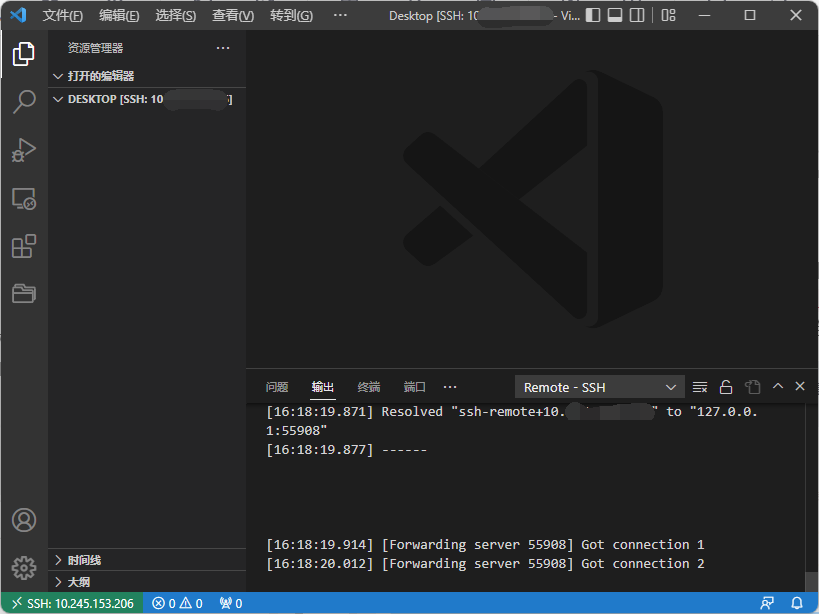Toggle secondary side bar layout icon
The image size is (819, 614).
click(x=637, y=16)
